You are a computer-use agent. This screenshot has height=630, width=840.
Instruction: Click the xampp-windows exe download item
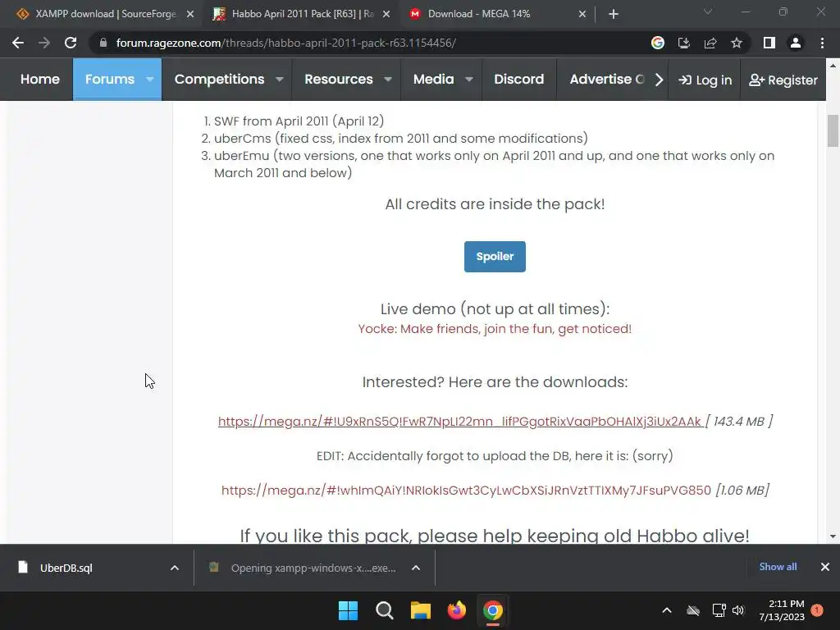(x=313, y=568)
